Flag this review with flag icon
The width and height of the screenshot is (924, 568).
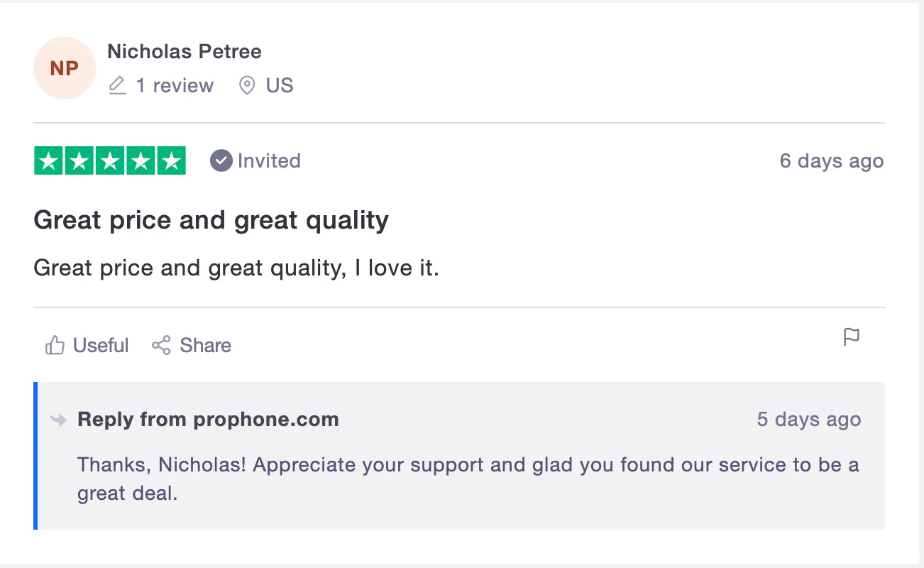[x=852, y=337]
